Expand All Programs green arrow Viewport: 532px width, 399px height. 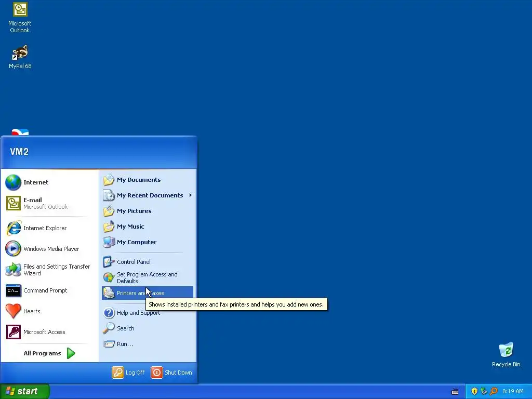click(71, 353)
